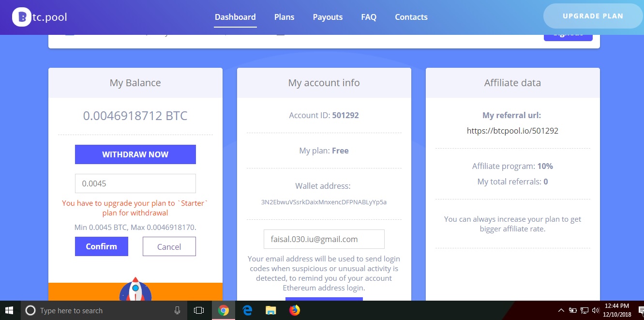Click the My account info card header

click(x=324, y=83)
